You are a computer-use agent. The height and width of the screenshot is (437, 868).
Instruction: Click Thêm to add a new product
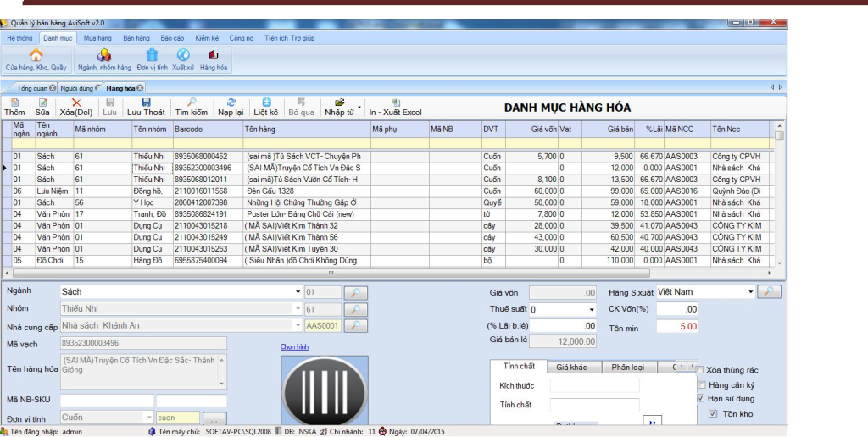point(14,106)
